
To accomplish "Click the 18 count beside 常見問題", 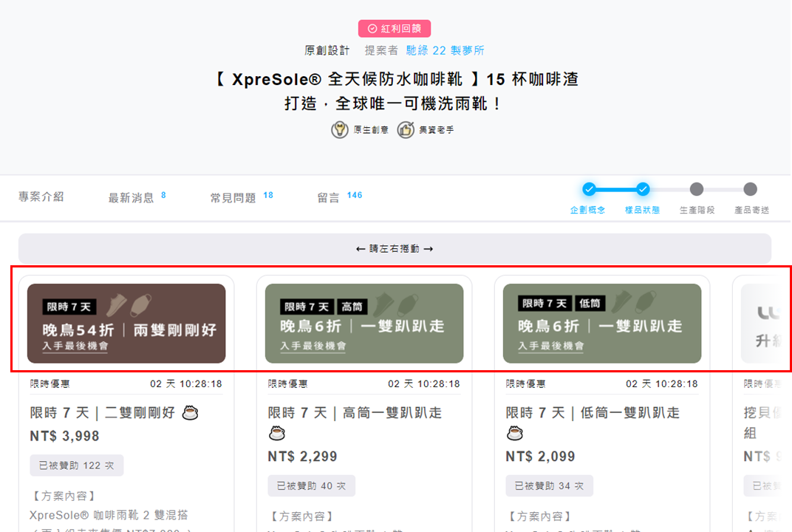I will [268, 195].
